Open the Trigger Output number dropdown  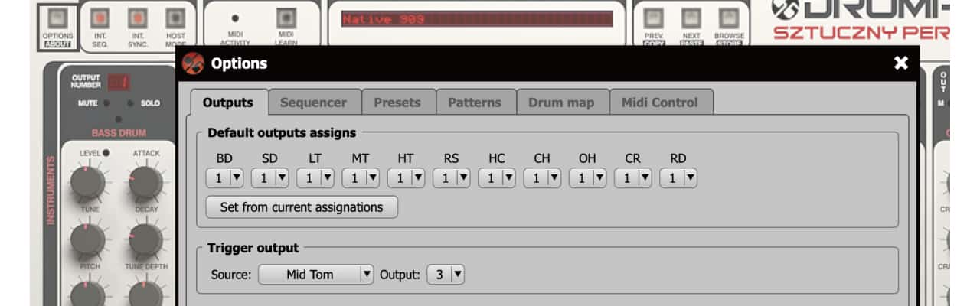pyautogui.click(x=446, y=274)
